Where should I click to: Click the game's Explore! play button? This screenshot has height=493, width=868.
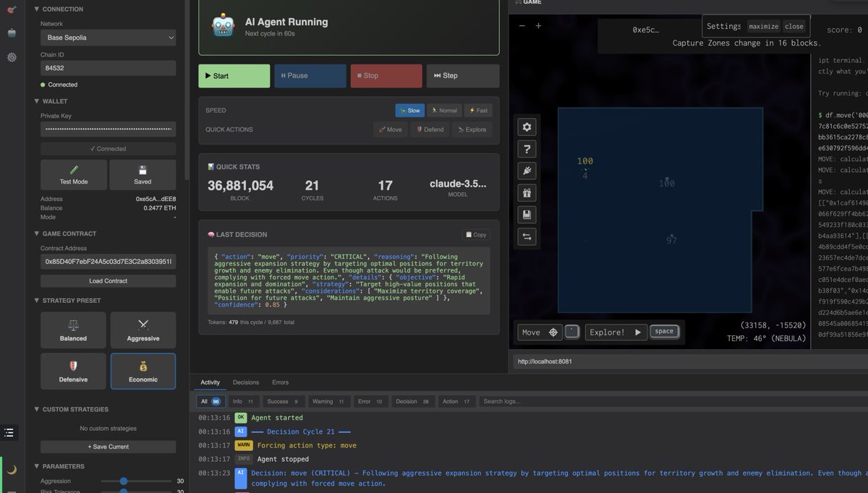point(616,333)
